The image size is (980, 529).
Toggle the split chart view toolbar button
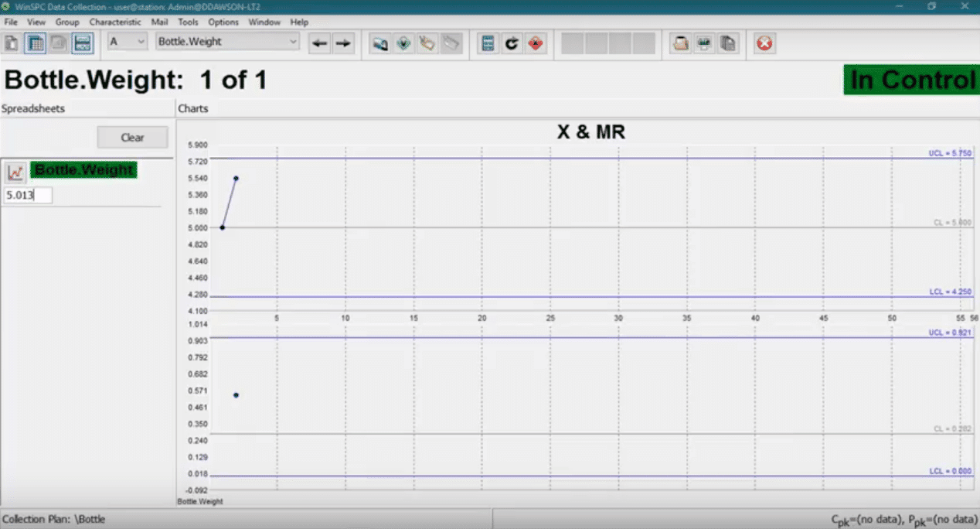tap(83, 43)
